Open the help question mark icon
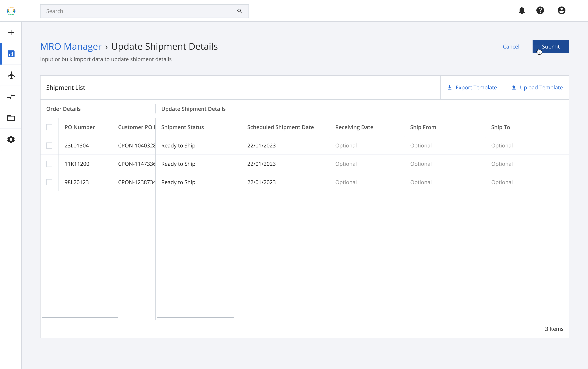This screenshot has width=588, height=369. click(540, 11)
